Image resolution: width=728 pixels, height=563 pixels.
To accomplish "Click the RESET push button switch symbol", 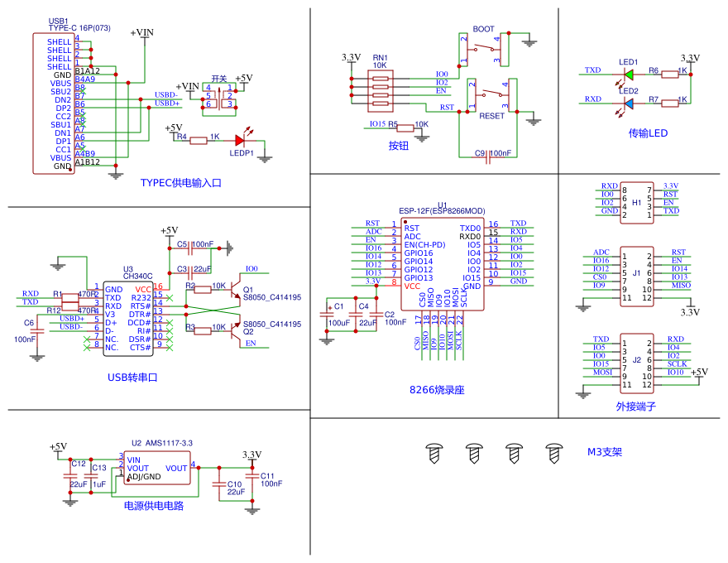I will (x=491, y=95).
